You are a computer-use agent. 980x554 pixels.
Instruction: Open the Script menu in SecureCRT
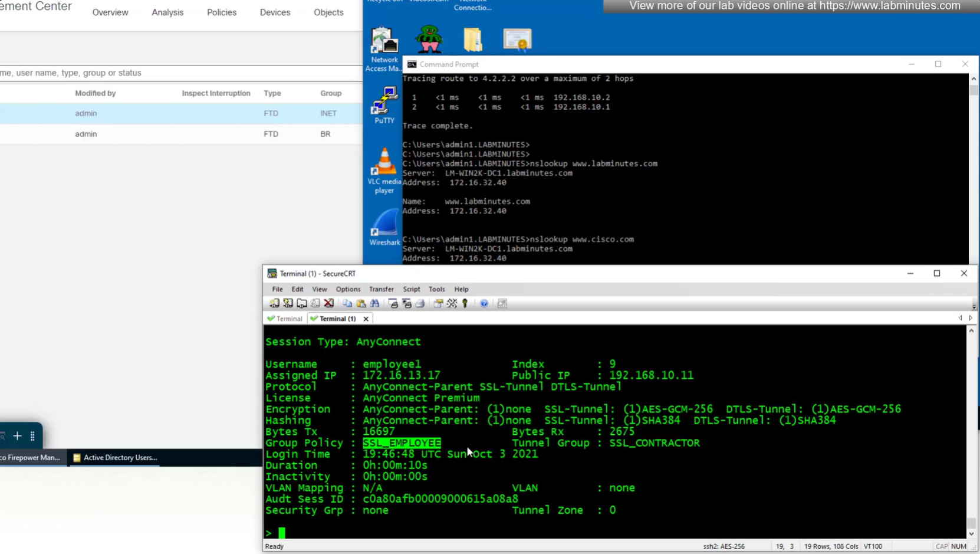pos(411,289)
